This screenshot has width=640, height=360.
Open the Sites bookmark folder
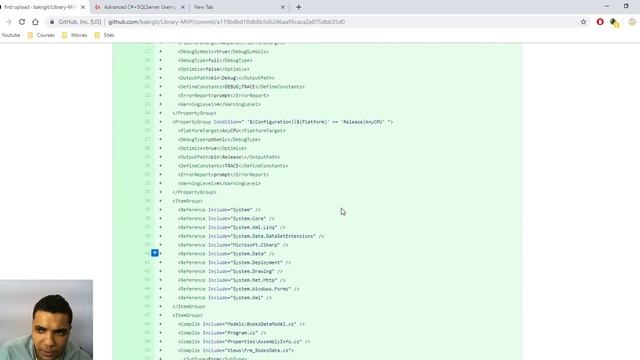pos(104,35)
